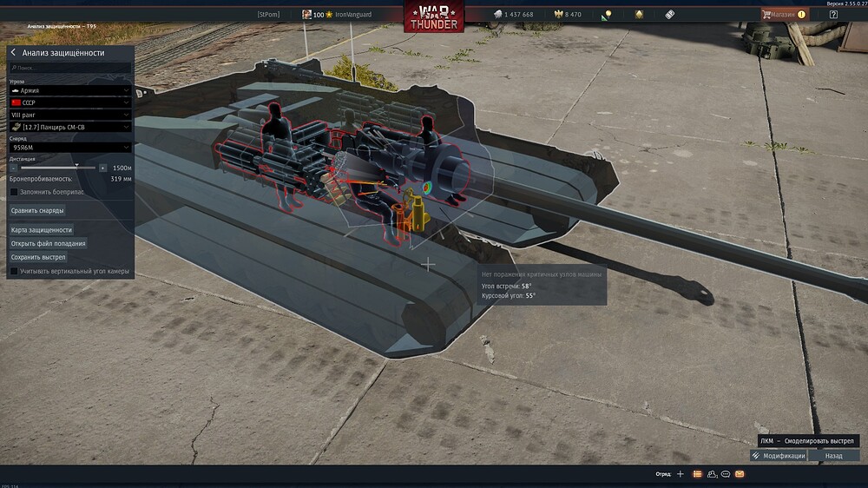Open the orange squad list icon
Screen dimensions: 868x488
[x=697, y=474]
